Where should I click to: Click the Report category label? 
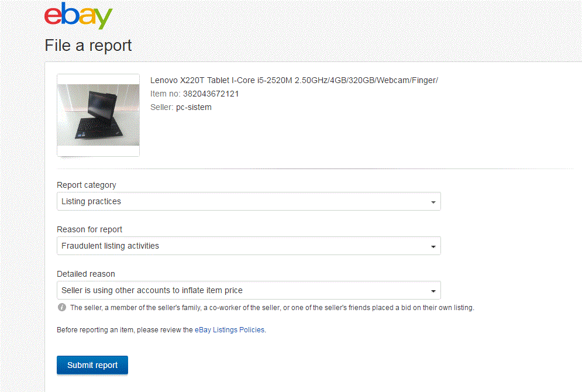[87, 185]
